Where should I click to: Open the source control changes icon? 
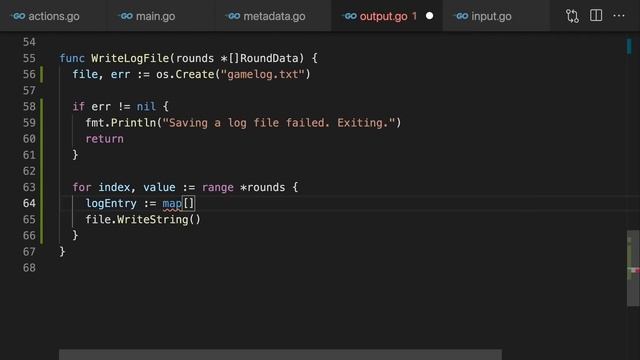pos(572,16)
